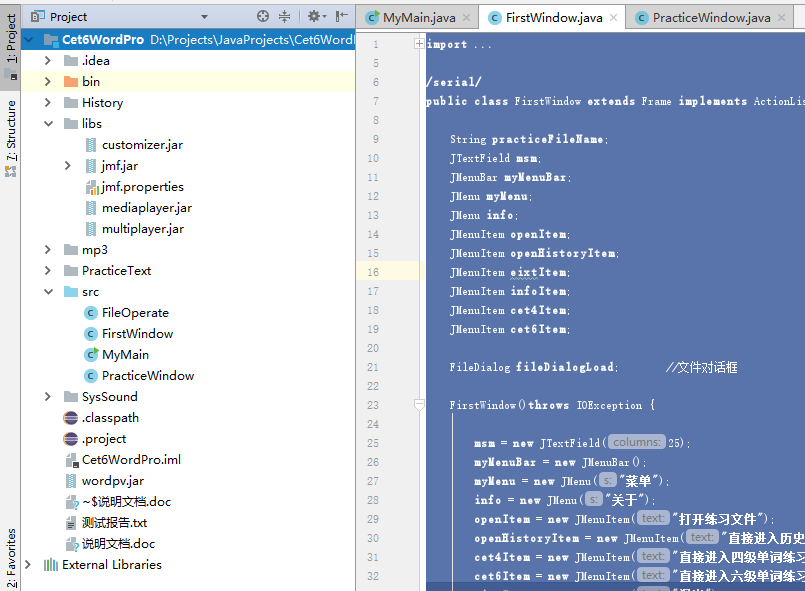This screenshot has height=591, width=805.
Task: Open the Project panel settings gear
Action: click(x=314, y=16)
